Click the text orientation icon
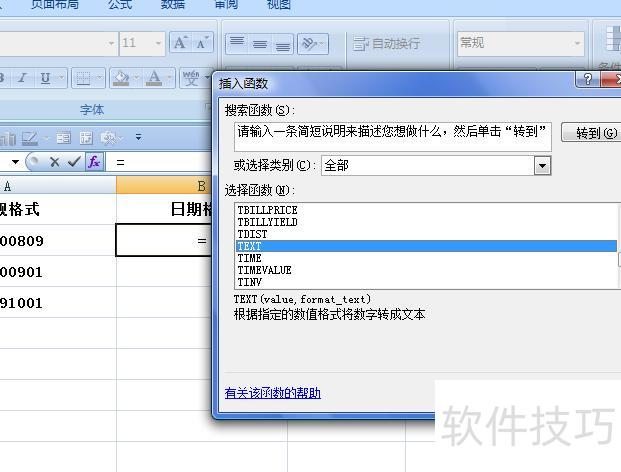 pos(310,43)
